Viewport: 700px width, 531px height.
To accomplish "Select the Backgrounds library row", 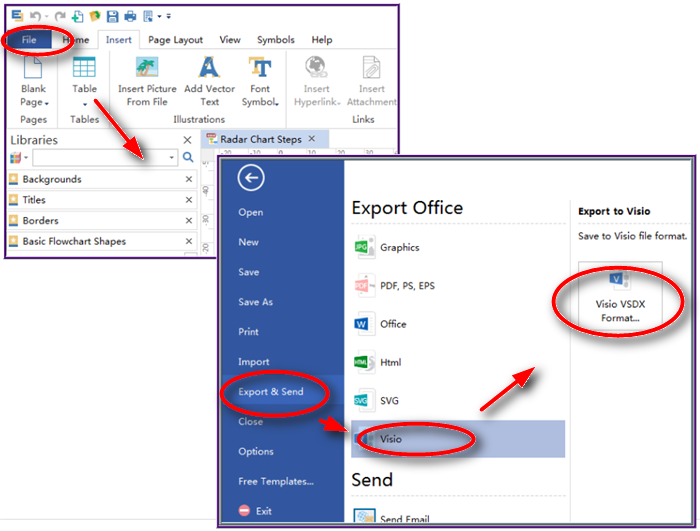I will (102, 180).
